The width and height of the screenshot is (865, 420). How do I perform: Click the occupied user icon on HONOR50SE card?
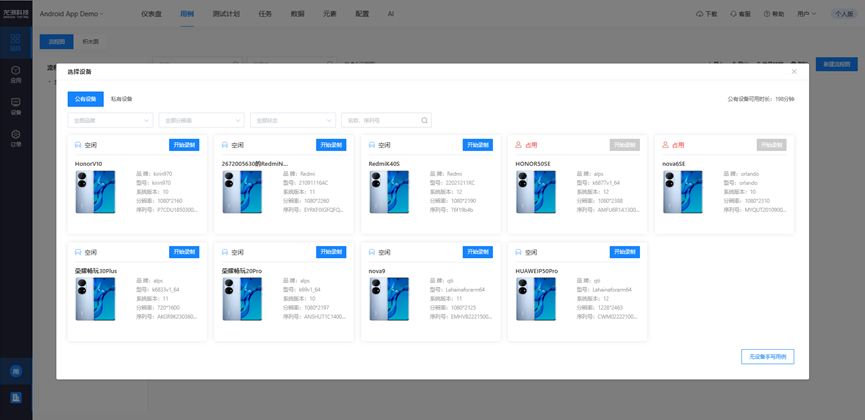point(519,145)
